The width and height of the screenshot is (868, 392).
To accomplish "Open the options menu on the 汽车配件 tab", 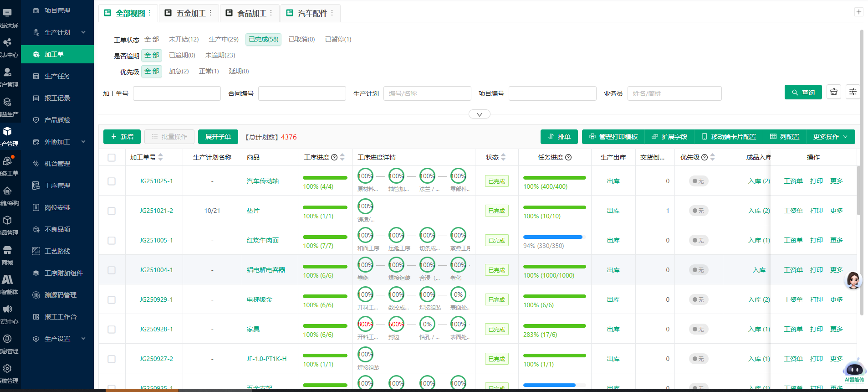I will [332, 13].
